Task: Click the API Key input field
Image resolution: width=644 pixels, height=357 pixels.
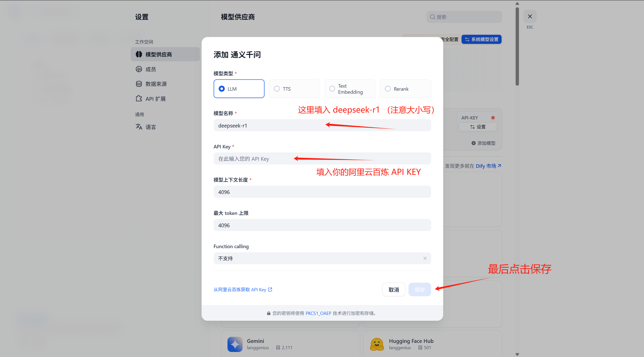Action: [x=322, y=158]
